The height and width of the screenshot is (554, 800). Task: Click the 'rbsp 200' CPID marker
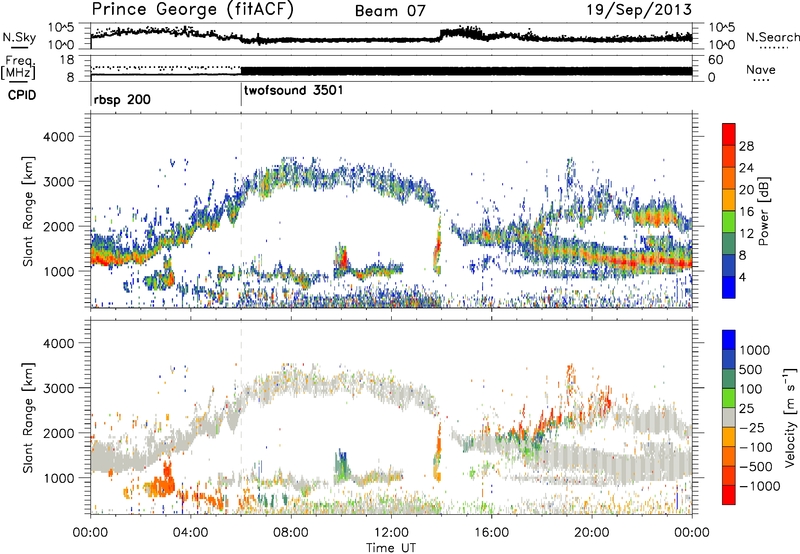coord(122,99)
